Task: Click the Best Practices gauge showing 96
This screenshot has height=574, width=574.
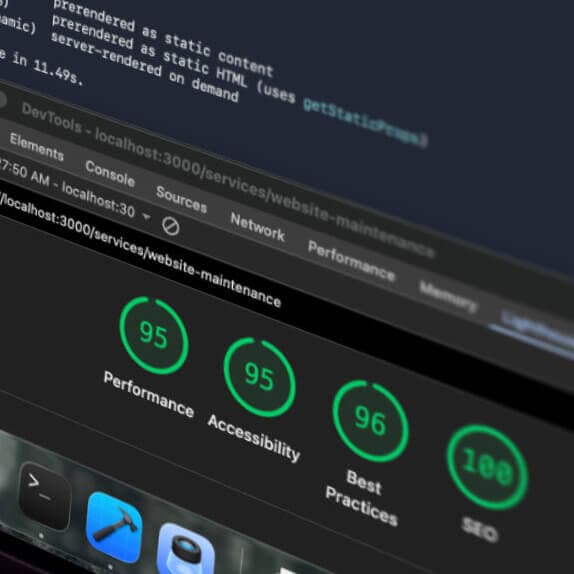Action: coord(370,421)
